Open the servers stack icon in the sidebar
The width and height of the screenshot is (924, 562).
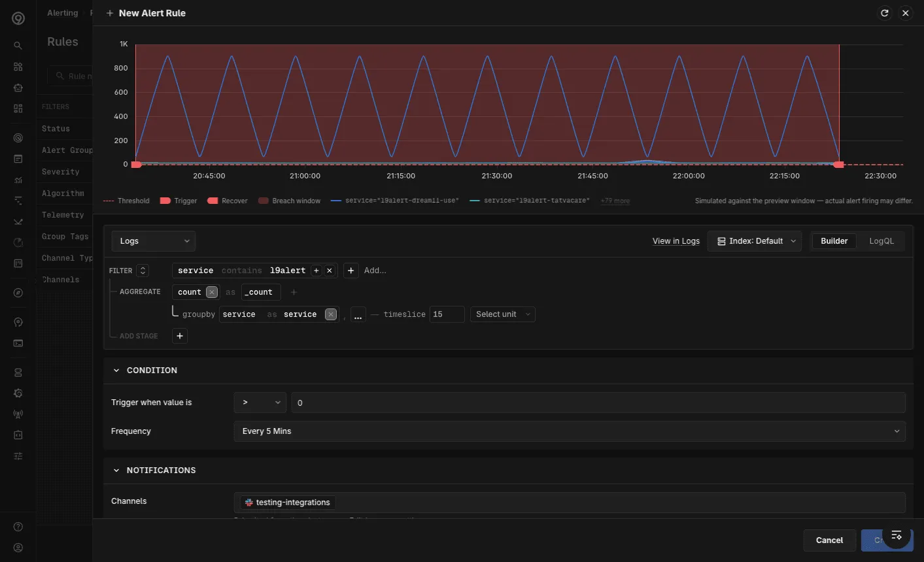point(18,372)
